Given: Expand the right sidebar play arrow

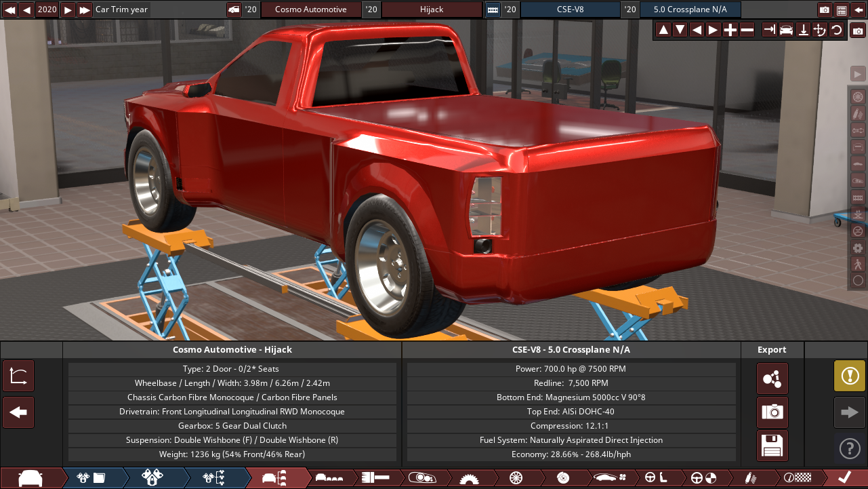Looking at the screenshot, I should tap(858, 74).
